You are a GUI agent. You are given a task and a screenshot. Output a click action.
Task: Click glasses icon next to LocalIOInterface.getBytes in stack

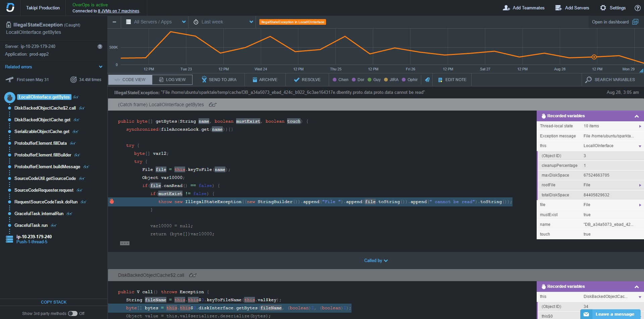76,97
